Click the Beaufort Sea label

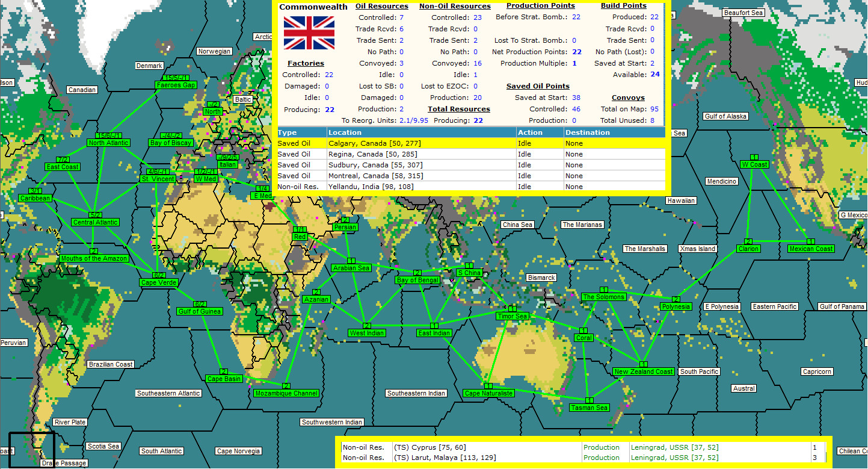click(744, 13)
